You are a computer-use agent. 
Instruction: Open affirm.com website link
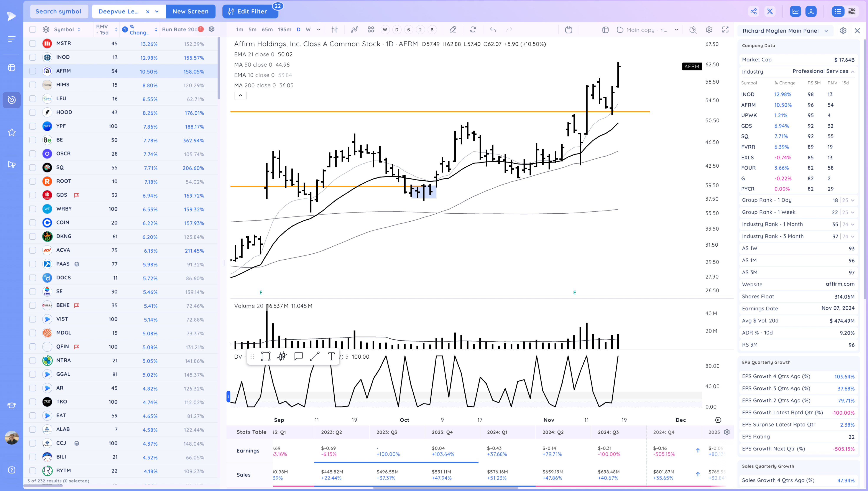coord(840,284)
